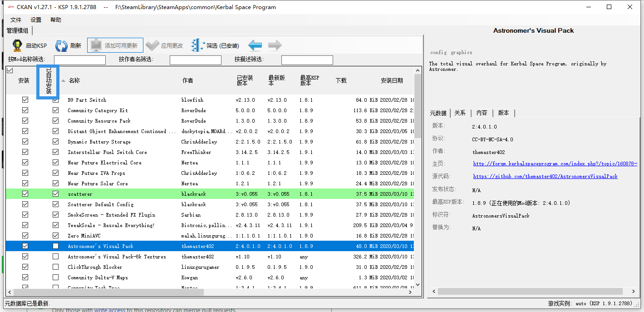This screenshot has height=312, width=644.
Task: Uncheck install checkbox for Community Resource Pack
Action: [x=25, y=121]
